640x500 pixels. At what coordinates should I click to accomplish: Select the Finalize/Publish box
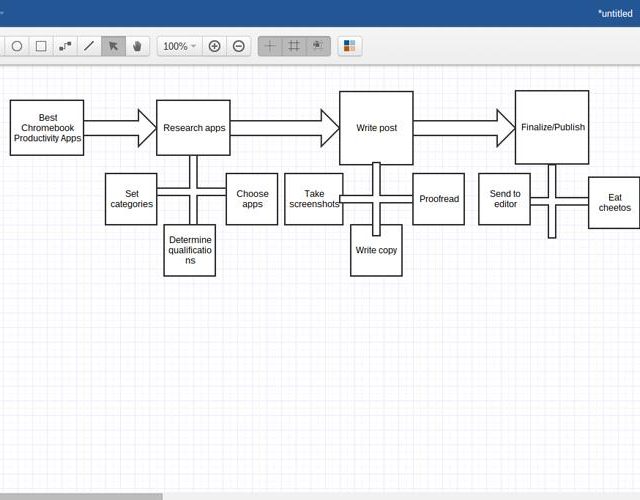click(552, 127)
